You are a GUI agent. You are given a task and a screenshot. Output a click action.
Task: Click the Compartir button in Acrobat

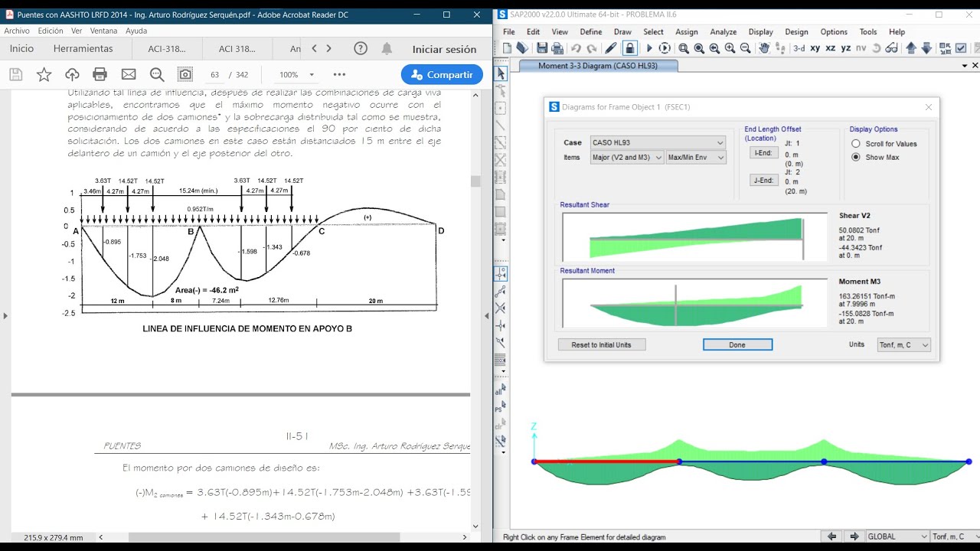coord(442,75)
